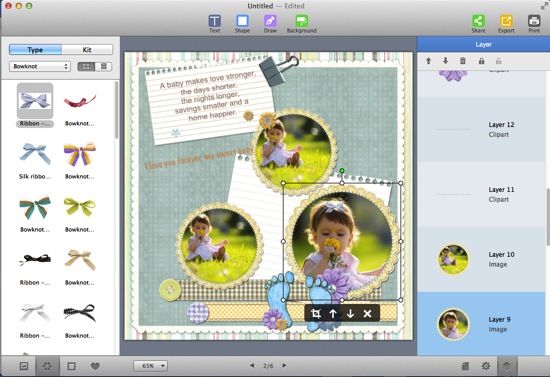The height and width of the screenshot is (377, 550).
Task: Switch to list view of clipart
Action: coord(103,66)
